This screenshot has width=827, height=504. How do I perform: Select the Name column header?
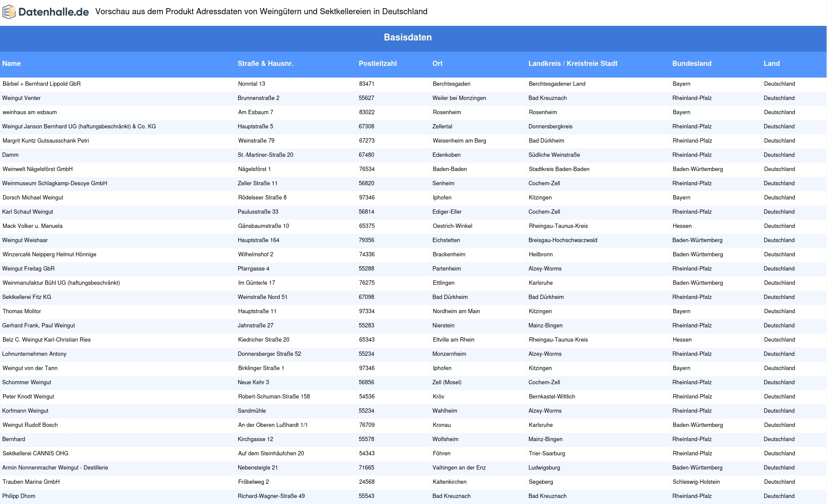[x=12, y=63]
